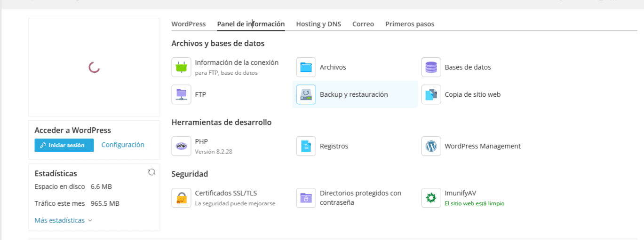The width and height of the screenshot is (644, 240).
Task: Open the Registros link
Action: click(x=334, y=146)
